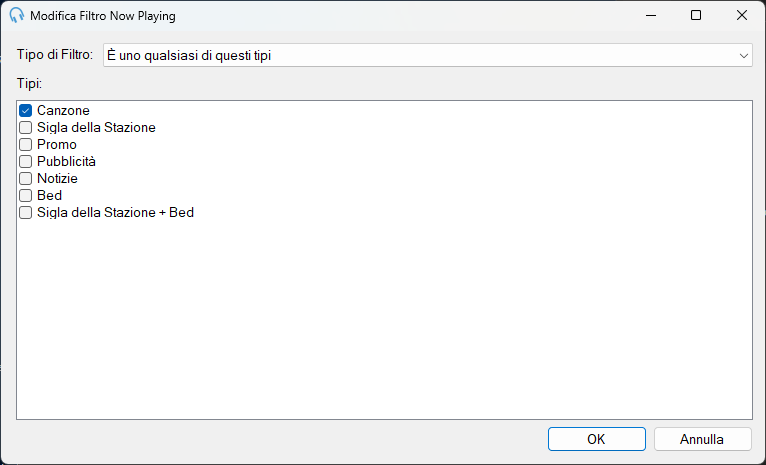The image size is (766, 465).
Task: Check Sigla della Stazione + Bed checkbox
Action: coord(25,213)
